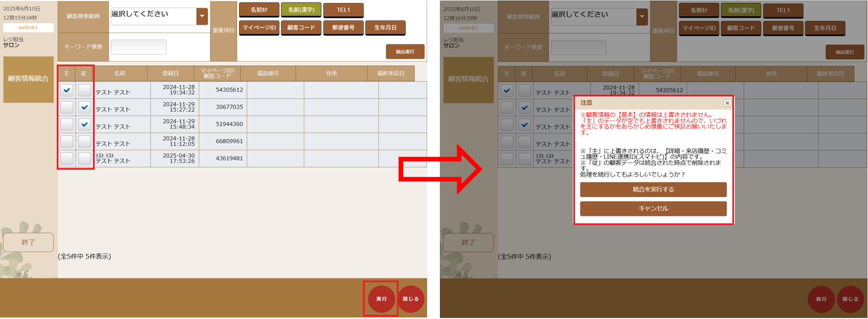Viewport: 868px width, 319px height.
Task: Click the キーワード検索 input field in undimmed screen
Action: click(x=139, y=47)
